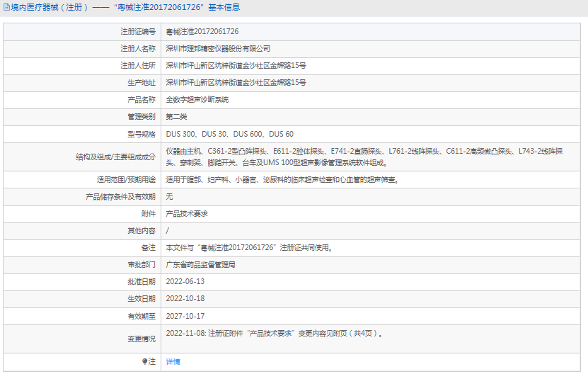Viewport: 588px width, 374px height.
Task: Select 广东省药品监督管理局 approval department
Action: 201,265
